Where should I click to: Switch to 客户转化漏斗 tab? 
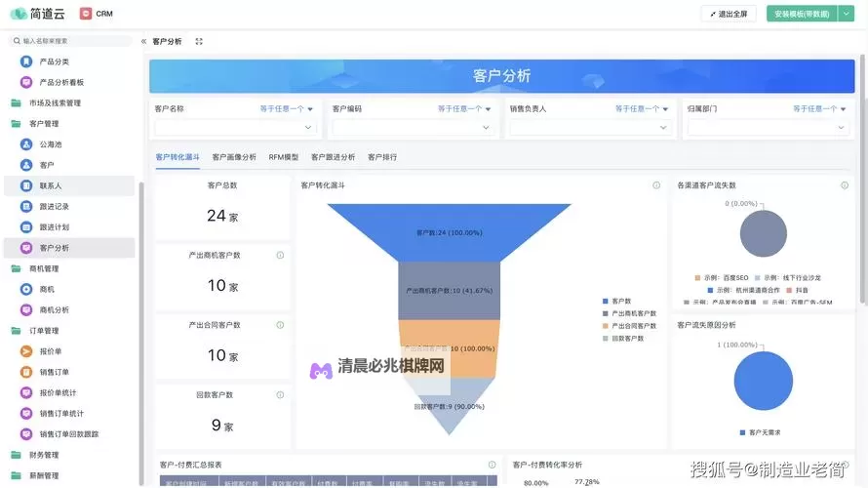178,157
